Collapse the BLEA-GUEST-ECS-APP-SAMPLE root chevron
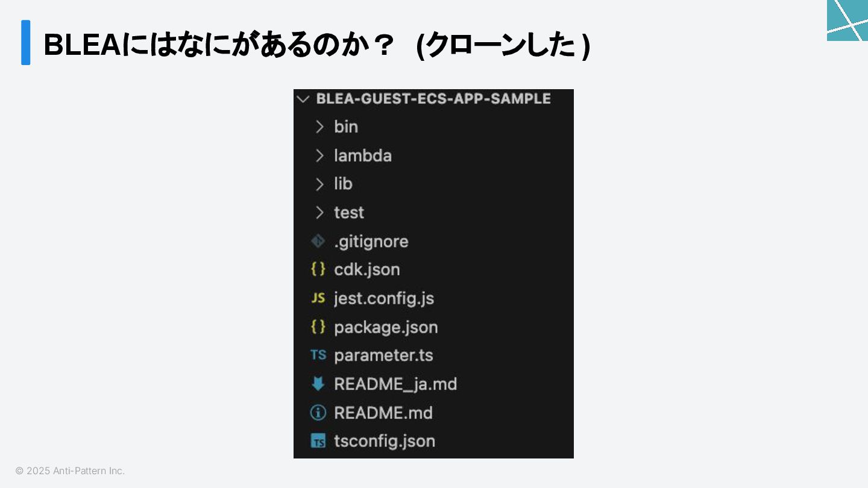 303,99
